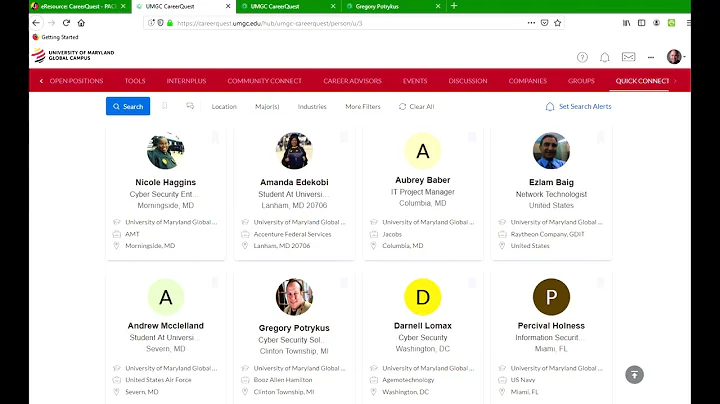Click Andrew Mcclelland avatar letter A
Viewport: 720px width, 404px height.
point(166,297)
